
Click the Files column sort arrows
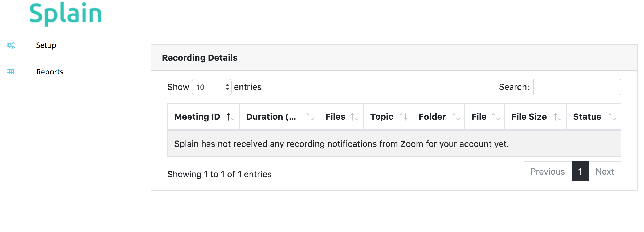point(354,117)
